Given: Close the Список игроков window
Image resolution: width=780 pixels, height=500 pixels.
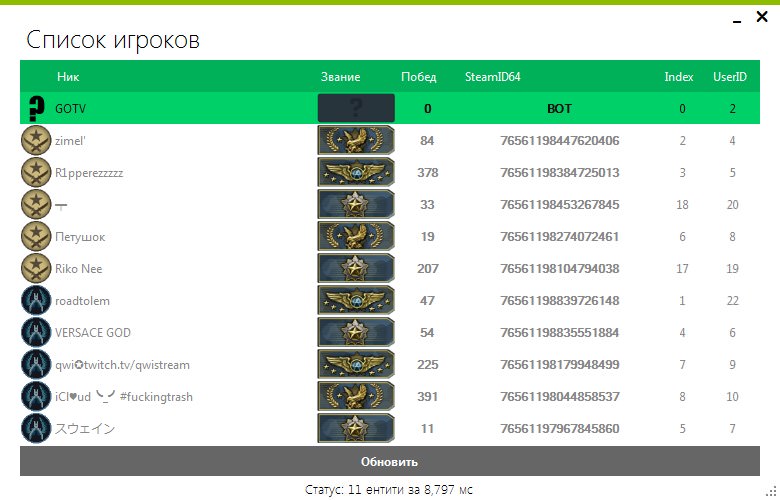Looking at the screenshot, I should tap(762, 17).
